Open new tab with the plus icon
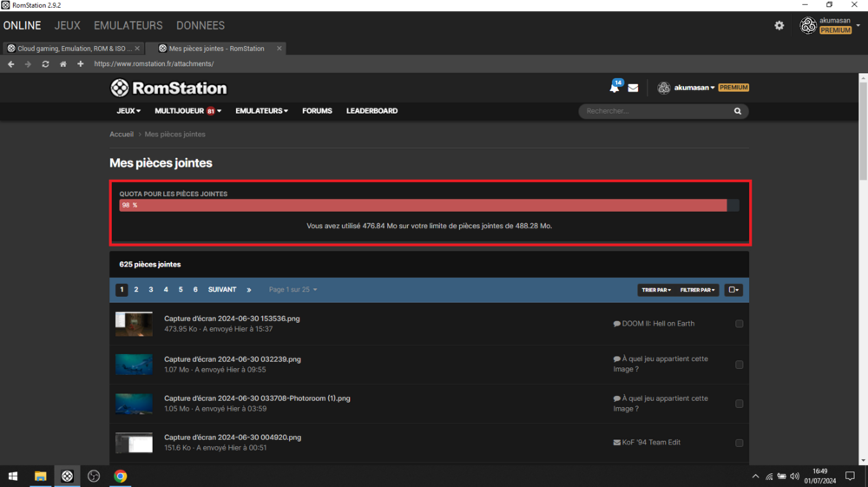The height and width of the screenshot is (487, 868). tap(80, 64)
